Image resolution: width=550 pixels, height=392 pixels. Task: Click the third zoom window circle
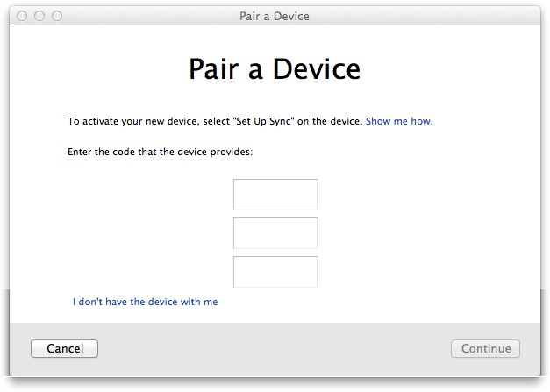coord(57,16)
